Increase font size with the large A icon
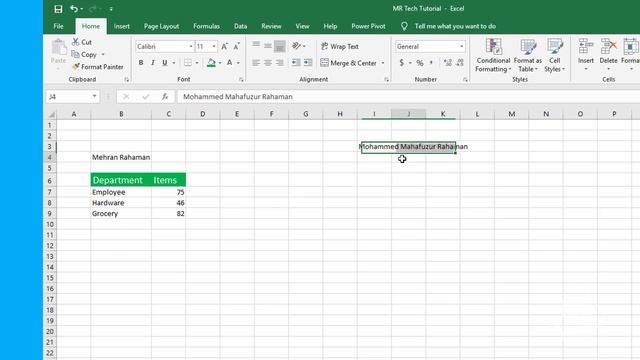 click(224, 47)
